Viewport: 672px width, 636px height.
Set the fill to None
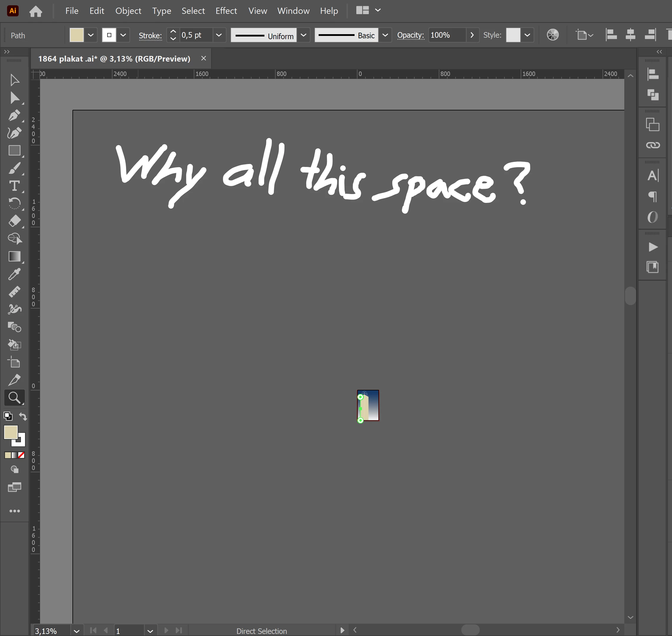(x=21, y=455)
